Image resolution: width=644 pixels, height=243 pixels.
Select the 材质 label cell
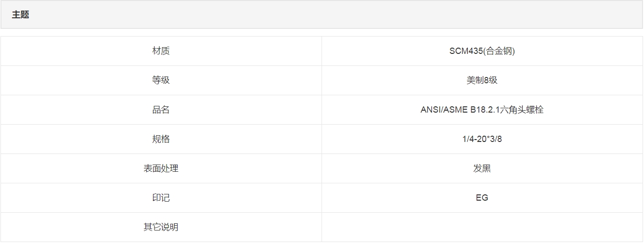click(x=161, y=51)
